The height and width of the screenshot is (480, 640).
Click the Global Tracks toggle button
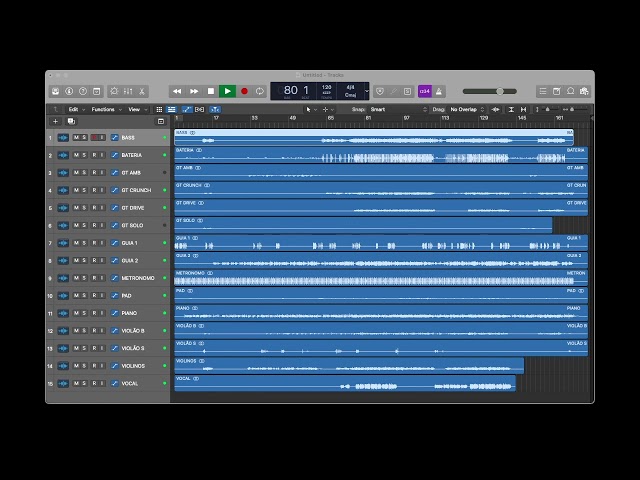pyautogui.click(x=161, y=121)
